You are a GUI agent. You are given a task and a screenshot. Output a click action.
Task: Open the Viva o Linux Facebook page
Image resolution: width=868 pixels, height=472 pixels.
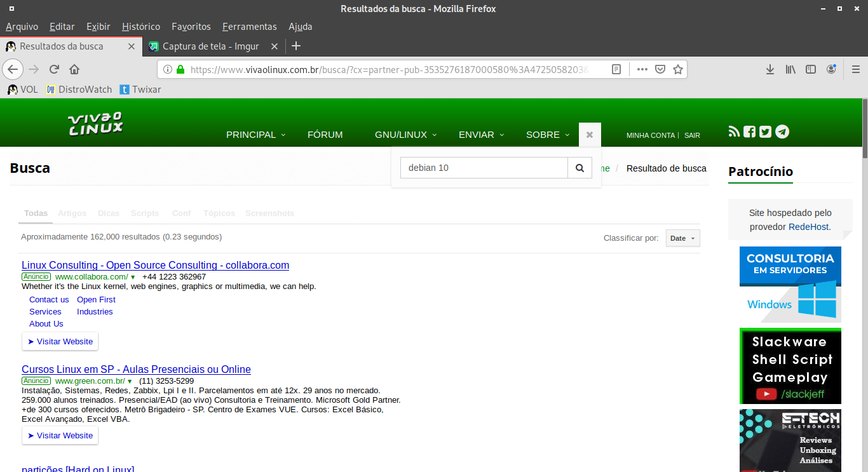click(750, 131)
